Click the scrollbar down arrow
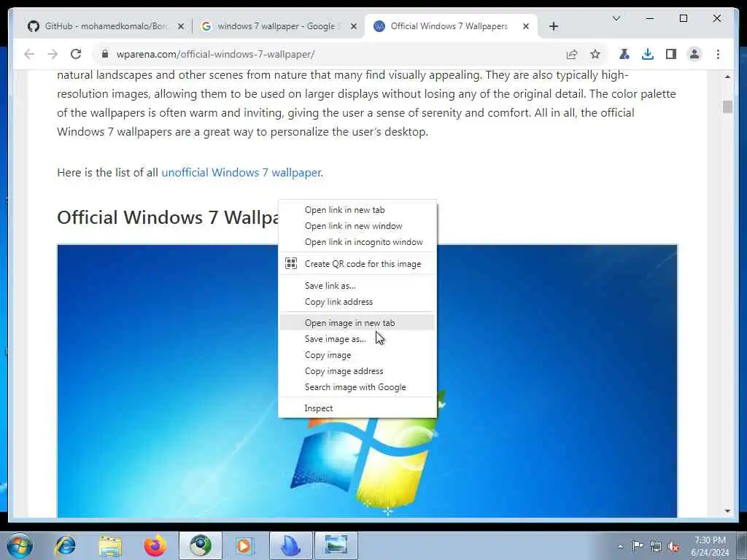The image size is (747, 560). click(x=727, y=511)
